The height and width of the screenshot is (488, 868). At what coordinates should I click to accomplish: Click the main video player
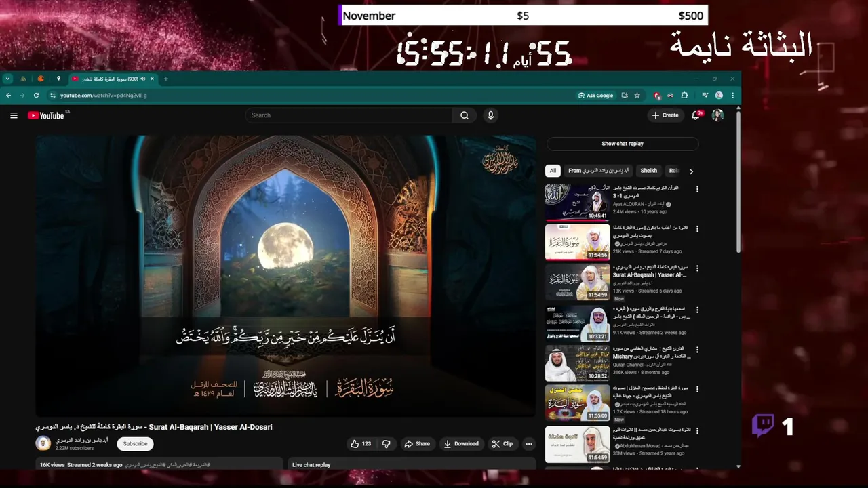pos(285,275)
